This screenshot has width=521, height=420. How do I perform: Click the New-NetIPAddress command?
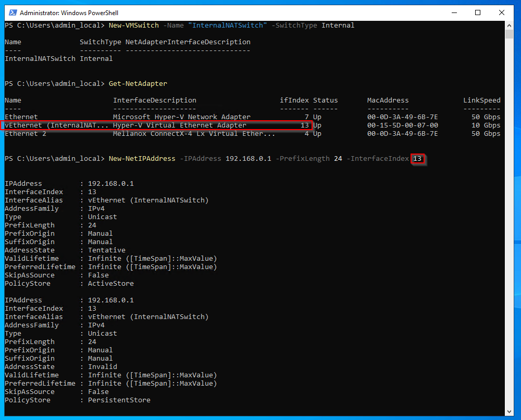(142, 159)
